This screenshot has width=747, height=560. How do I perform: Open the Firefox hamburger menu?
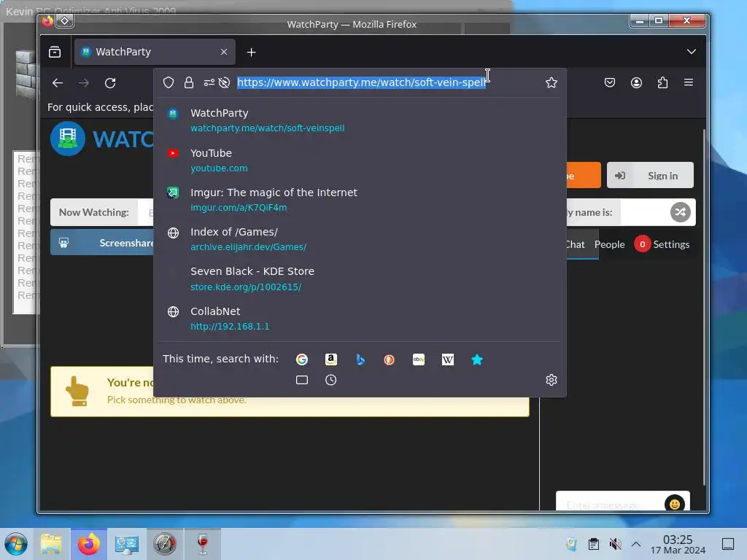click(x=689, y=82)
